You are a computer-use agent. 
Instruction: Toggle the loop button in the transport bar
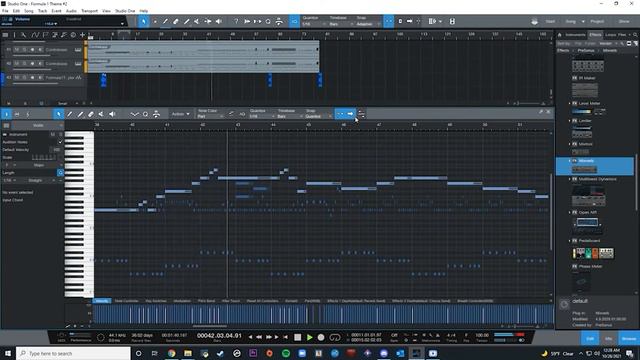[335, 337]
